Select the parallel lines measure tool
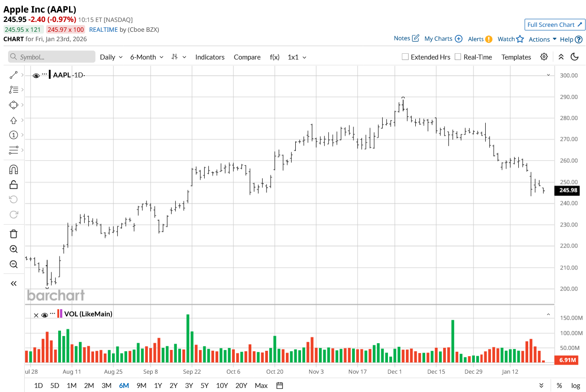The height and width of the screenshot is (392, 586). (13, 150)
